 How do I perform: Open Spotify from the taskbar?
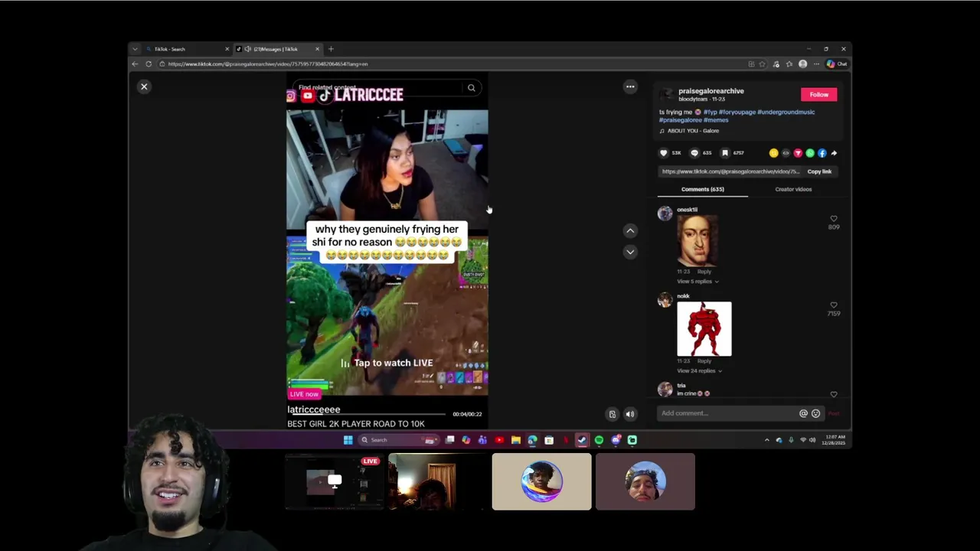(599, 440)
